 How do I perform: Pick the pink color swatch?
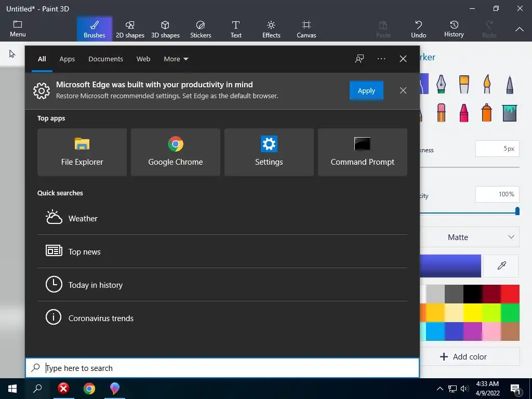click(491, 331)
